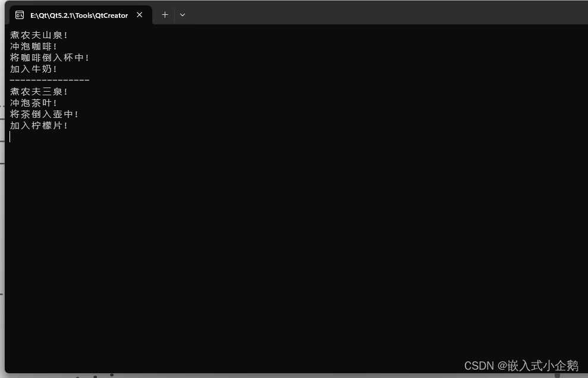Click the line '加入牛奶!'
588x378 pixels.
click(33, 69)
